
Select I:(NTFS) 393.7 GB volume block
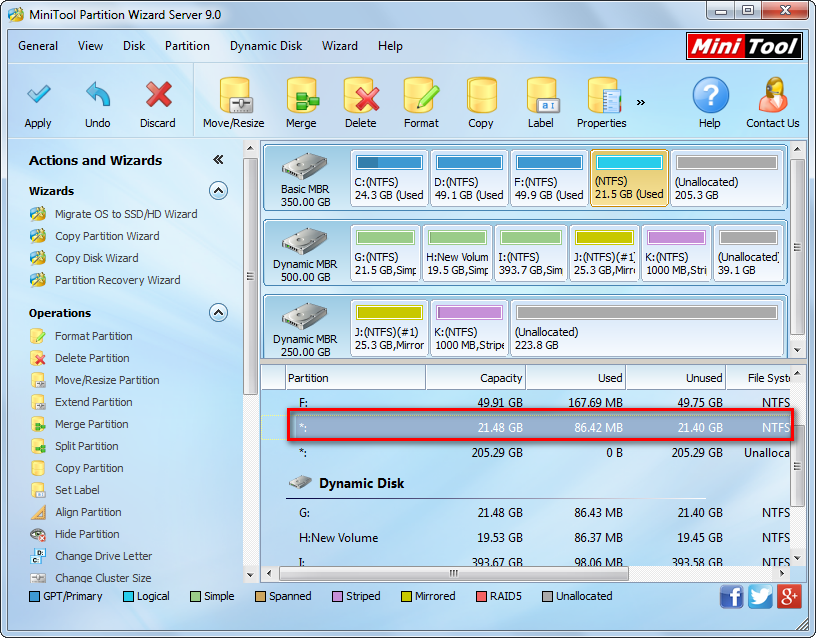point(531,253)
